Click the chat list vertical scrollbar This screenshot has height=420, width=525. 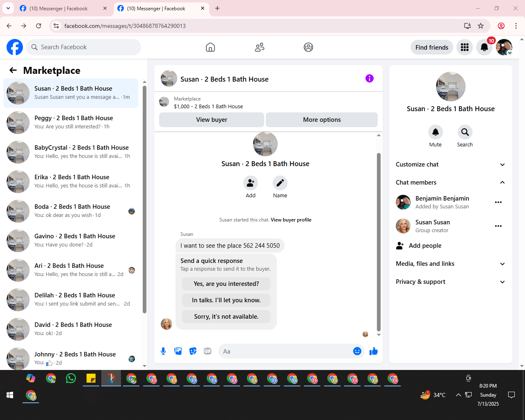(x=144, y=199)
